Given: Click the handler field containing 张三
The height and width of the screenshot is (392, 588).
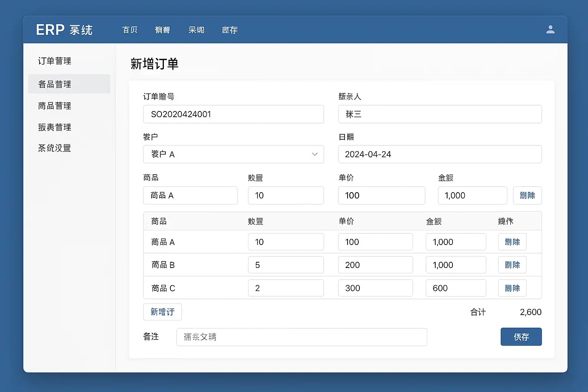Looking at the screenshot, I should tap(439, 114).
